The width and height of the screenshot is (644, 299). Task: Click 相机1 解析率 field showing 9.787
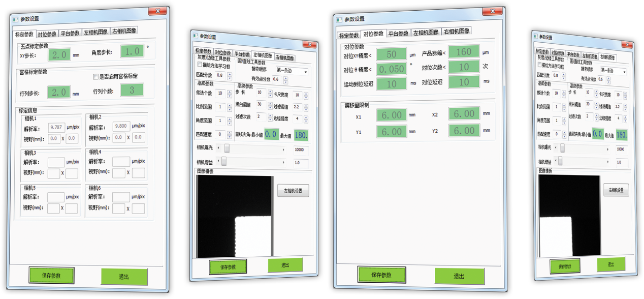tap(57, 128)
